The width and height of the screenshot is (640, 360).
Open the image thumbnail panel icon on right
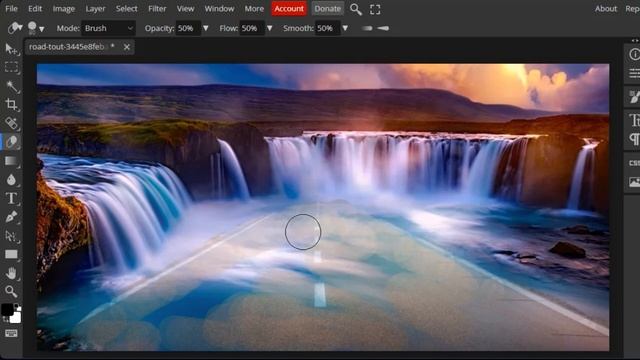pyautogui.click(x=634, y=182)
